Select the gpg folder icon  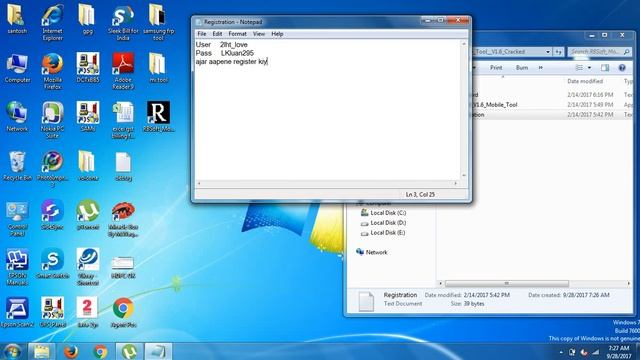pyautogui.click(x=87, y=19)
